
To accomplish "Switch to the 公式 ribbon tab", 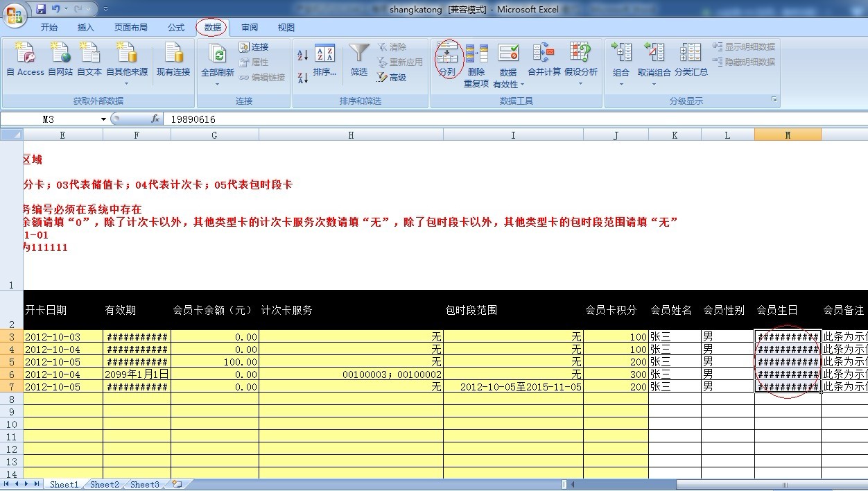I will pos(176,28).
